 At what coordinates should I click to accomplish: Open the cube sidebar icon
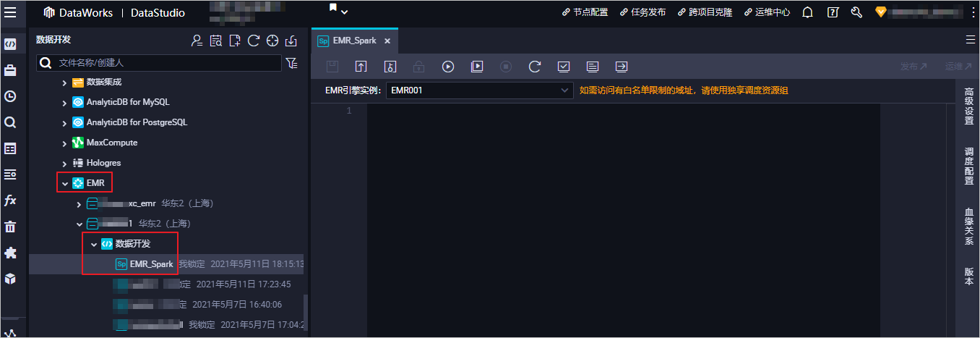coord(10,279)
